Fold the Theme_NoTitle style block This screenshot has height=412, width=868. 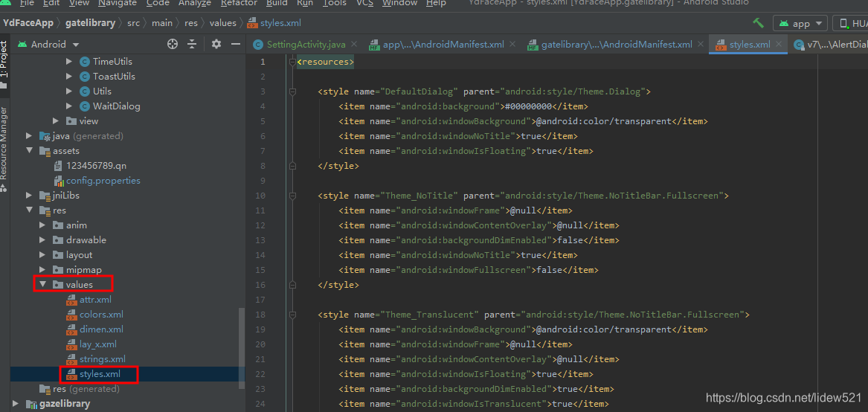pos(292,196)
